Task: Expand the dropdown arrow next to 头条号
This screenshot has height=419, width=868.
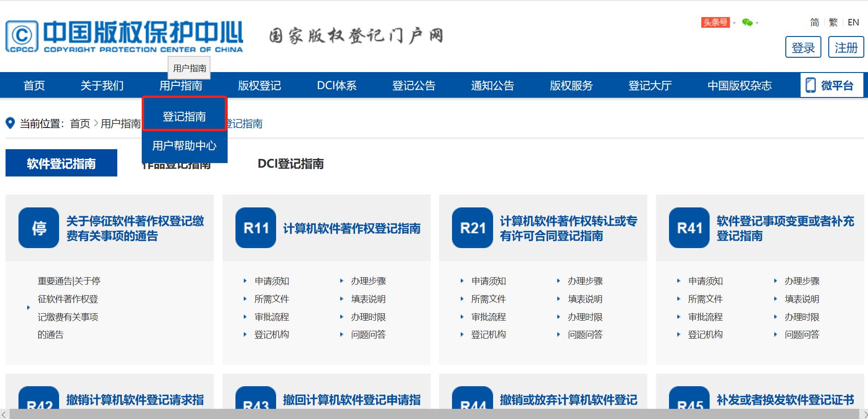Action: 734,22
